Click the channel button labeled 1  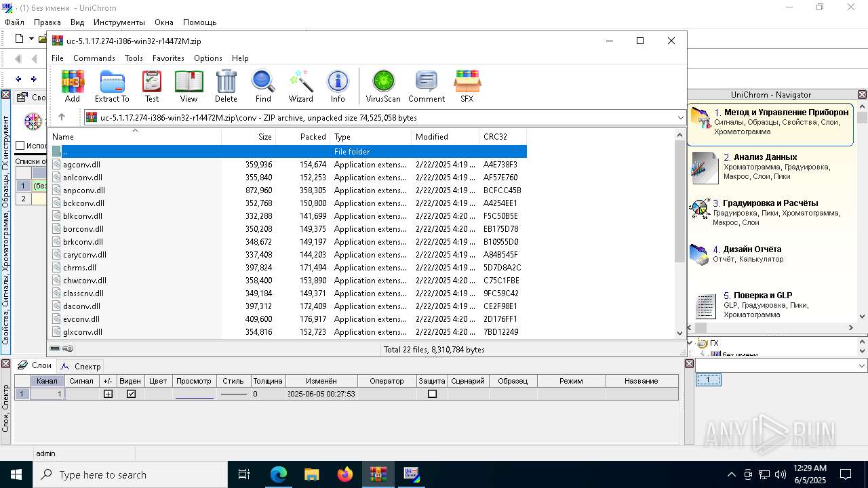pos(709,380)
